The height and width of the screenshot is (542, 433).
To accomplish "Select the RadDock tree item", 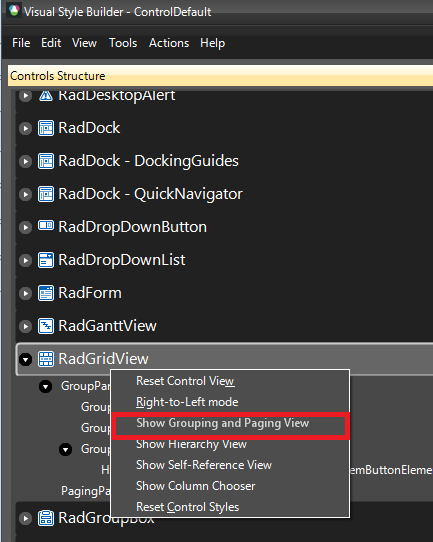I will (225, 128).
